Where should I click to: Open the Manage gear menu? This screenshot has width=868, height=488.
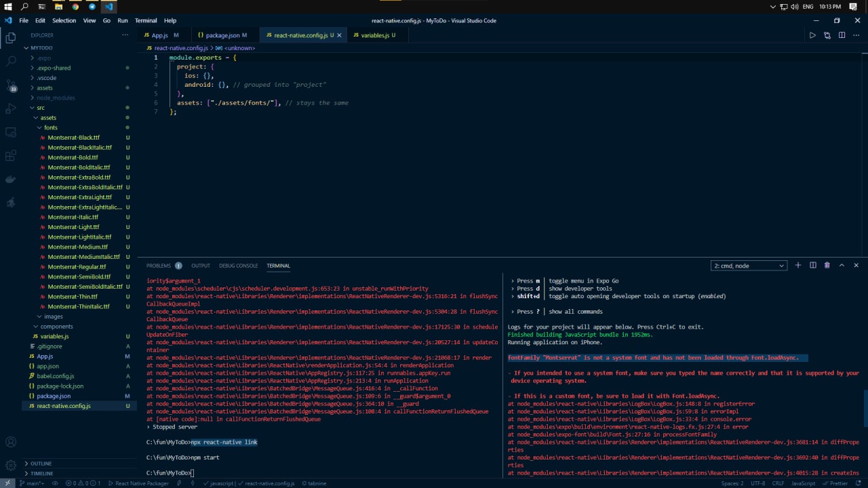coord(11,466)
